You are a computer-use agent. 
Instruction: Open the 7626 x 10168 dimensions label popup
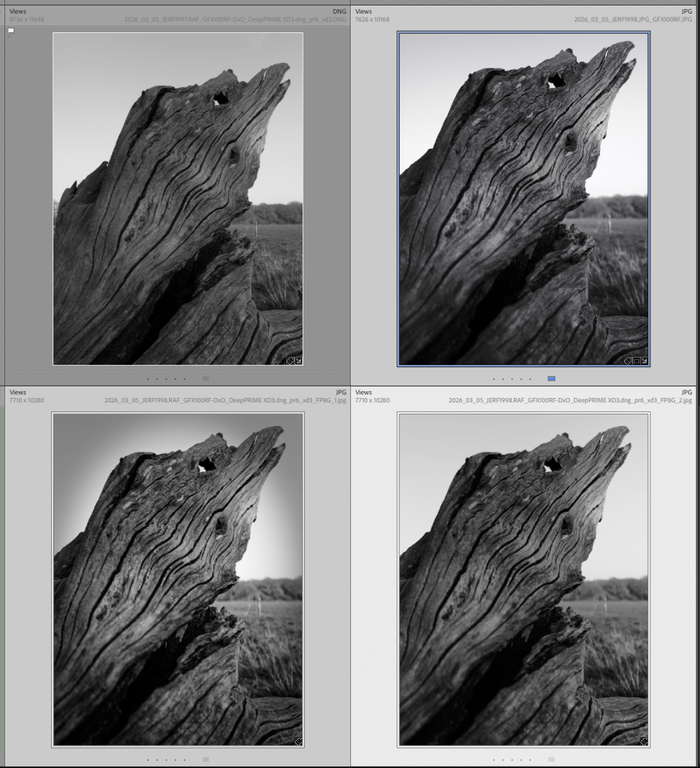click(373, 20)
